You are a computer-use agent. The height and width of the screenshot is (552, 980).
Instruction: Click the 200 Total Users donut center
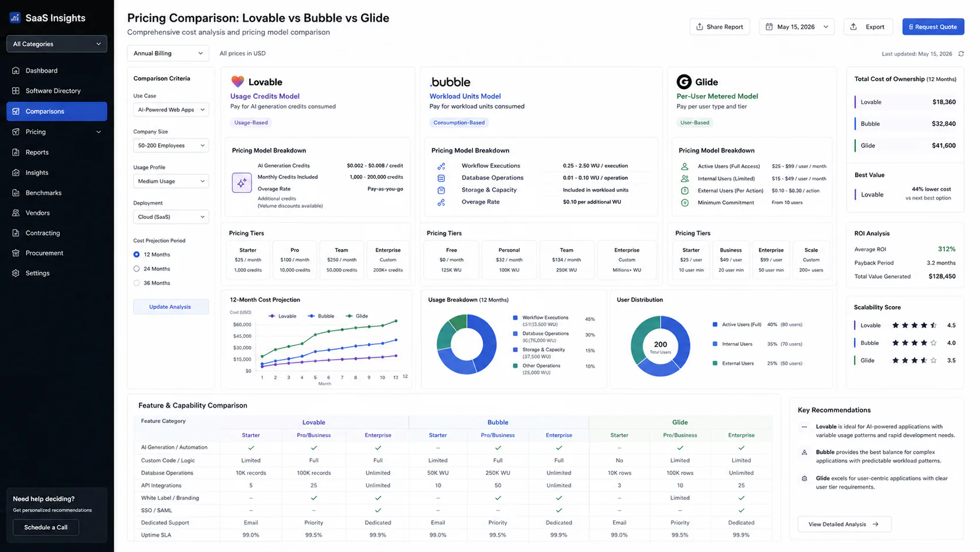pos(661,347)
